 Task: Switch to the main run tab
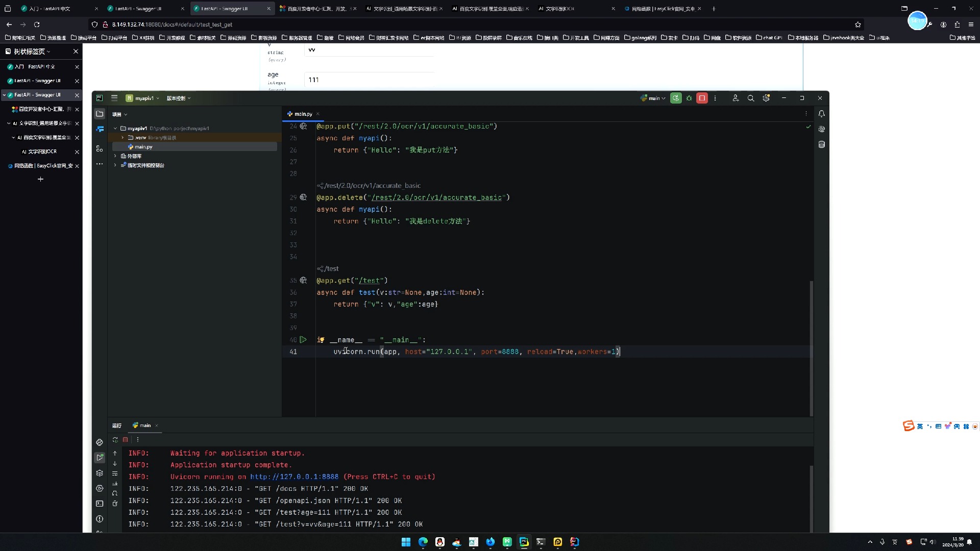[145, 425]
